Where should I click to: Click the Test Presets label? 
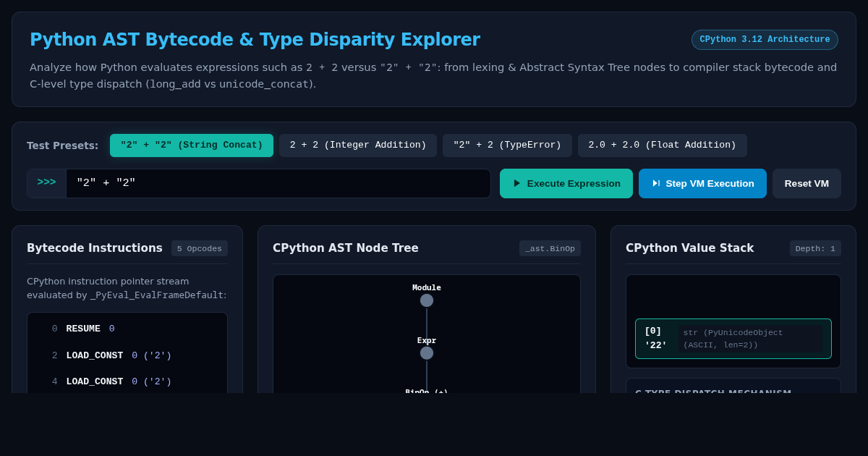click(62, 145)
